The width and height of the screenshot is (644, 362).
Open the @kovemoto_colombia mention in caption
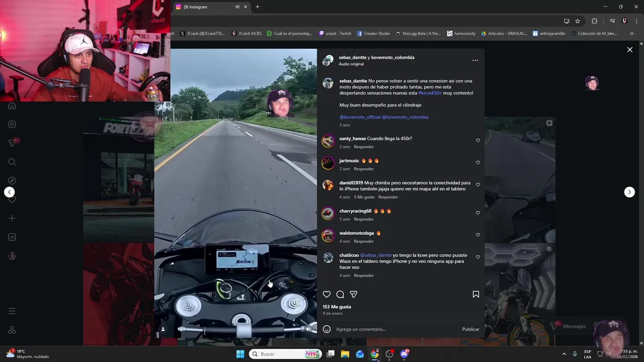click(405, 117)
